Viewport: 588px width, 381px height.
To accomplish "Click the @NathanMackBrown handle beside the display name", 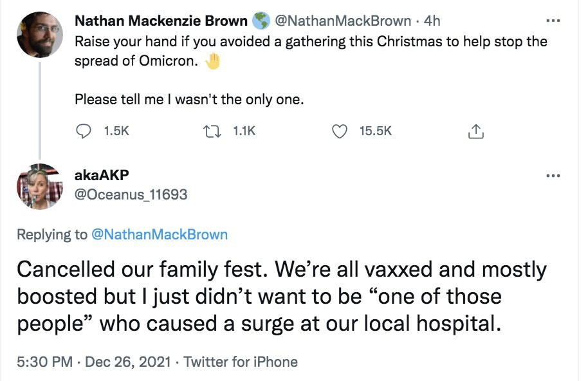I will coord(343,21).
